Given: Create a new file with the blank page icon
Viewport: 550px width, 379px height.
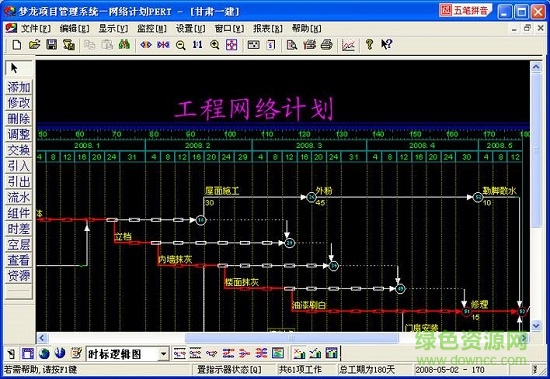Looking at the screenshot, I should click(16, 45).
